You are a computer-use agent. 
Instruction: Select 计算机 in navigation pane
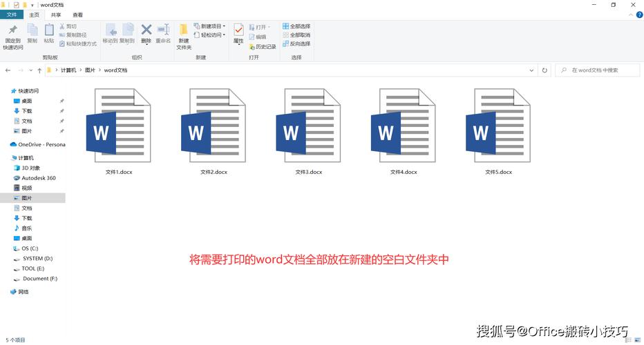[x=23, y=158]
